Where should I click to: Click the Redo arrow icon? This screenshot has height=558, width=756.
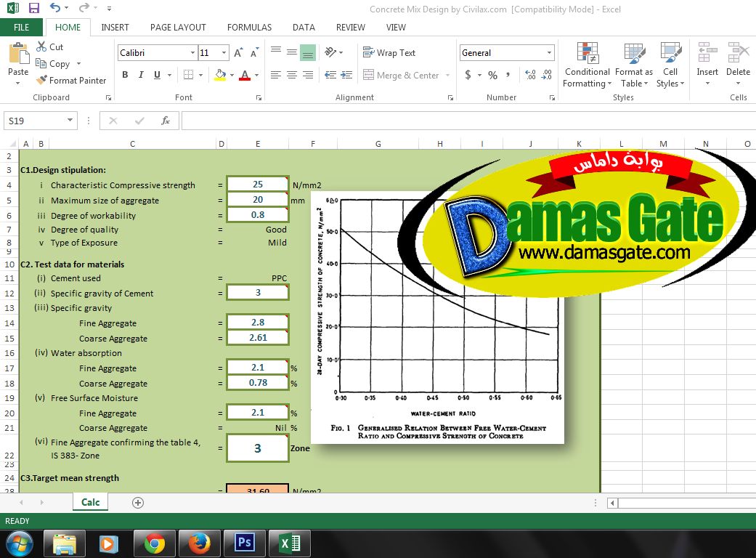[84, 8]
